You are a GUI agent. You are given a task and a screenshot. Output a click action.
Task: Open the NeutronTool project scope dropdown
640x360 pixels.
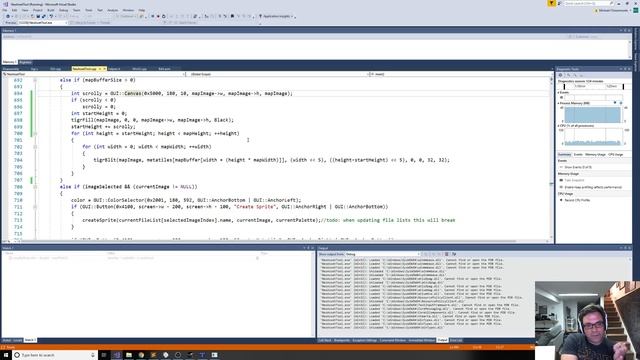coord(93,74)
